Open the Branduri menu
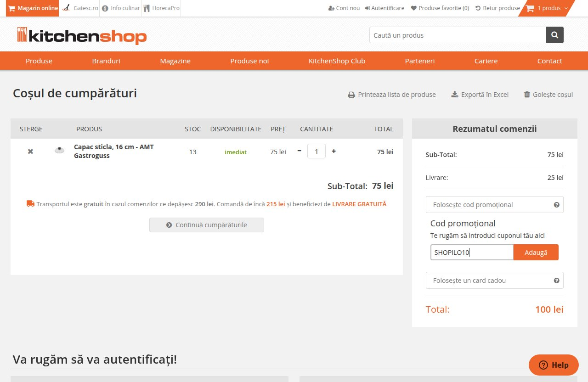Viewport: 588px width, 382px height. pyautogui.click(x=106, y=61)
